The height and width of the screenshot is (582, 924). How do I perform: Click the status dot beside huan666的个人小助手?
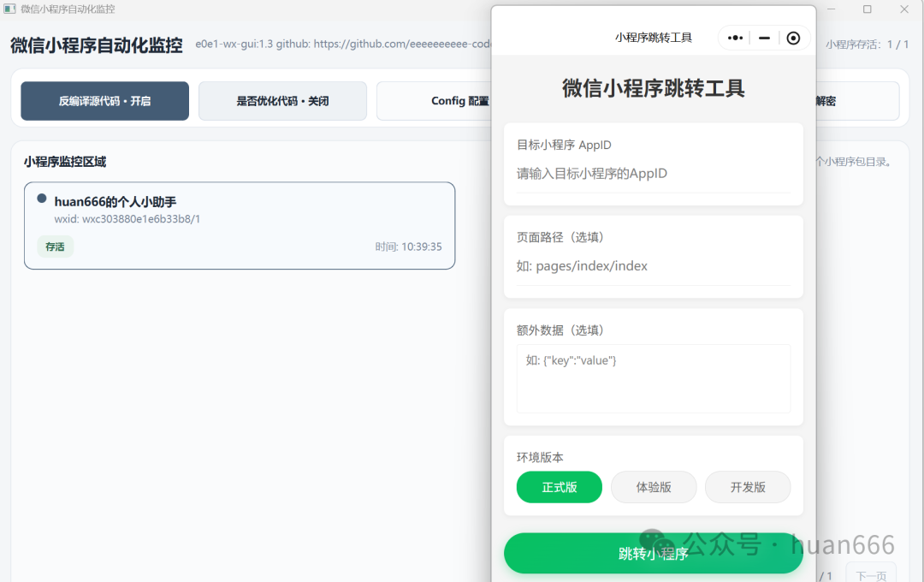click(42, 198)
